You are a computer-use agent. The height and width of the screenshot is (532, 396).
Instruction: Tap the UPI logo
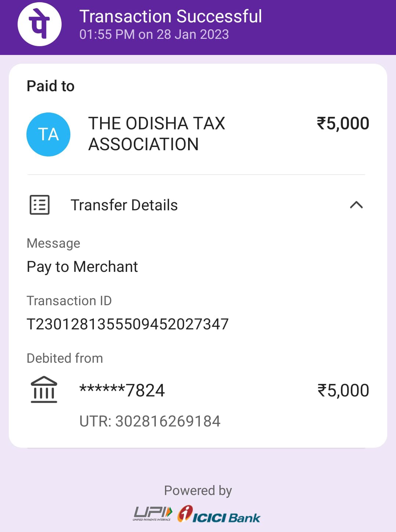[153, 513]
